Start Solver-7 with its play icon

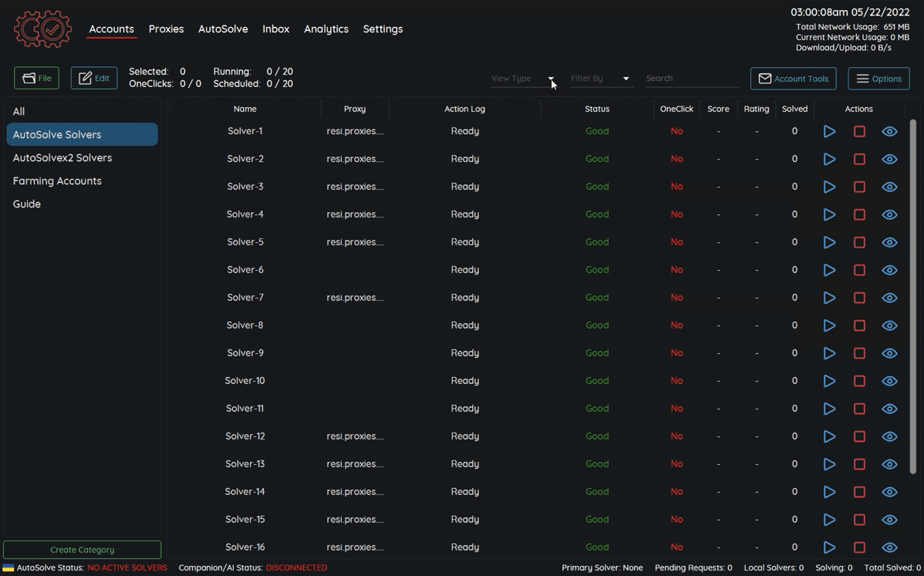[x=829, y=298]
